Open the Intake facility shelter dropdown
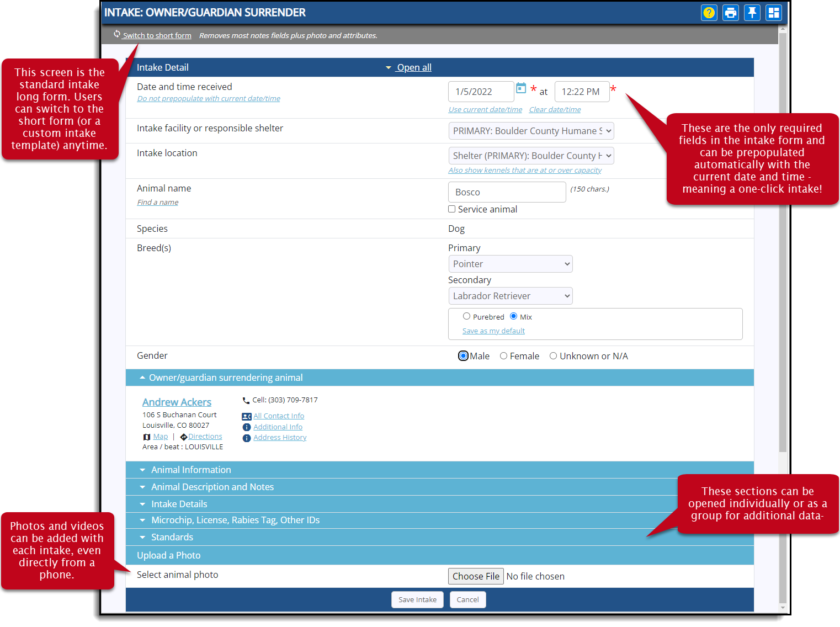The image size is (840, 627). pos(531,131)
